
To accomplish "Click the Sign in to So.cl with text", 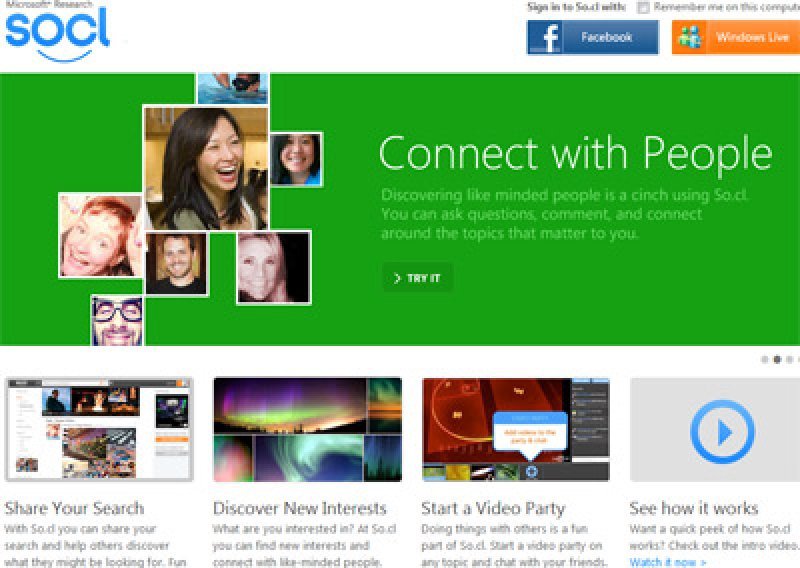I will click(x=577, y=7).
